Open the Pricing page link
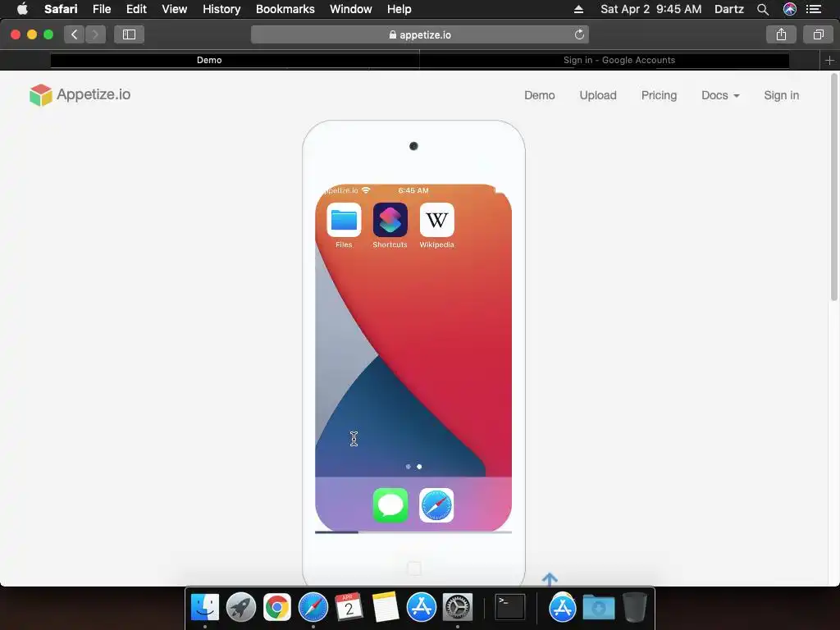The image size is (840, 630). (659, 95)
